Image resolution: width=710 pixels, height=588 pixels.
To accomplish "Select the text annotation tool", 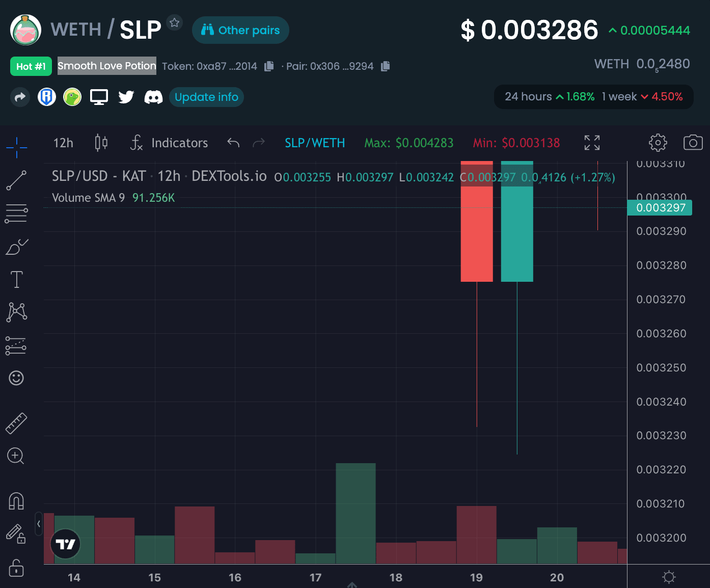I will (16, 279).
